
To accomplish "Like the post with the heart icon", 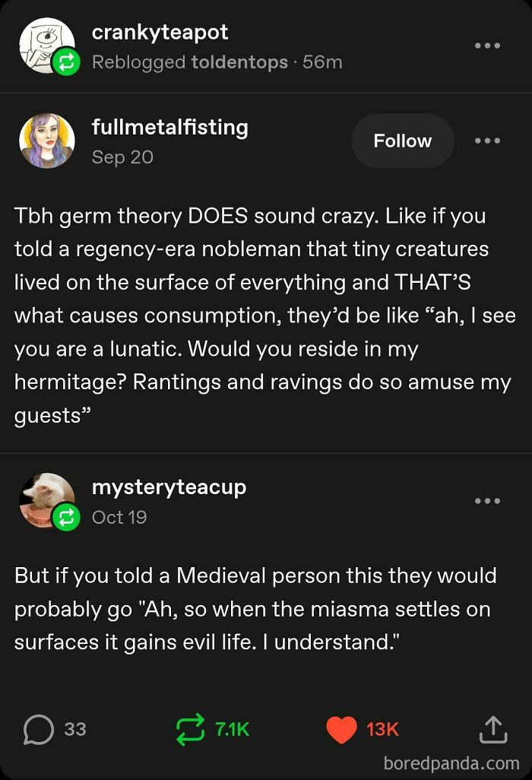I will tap(341, 729).
